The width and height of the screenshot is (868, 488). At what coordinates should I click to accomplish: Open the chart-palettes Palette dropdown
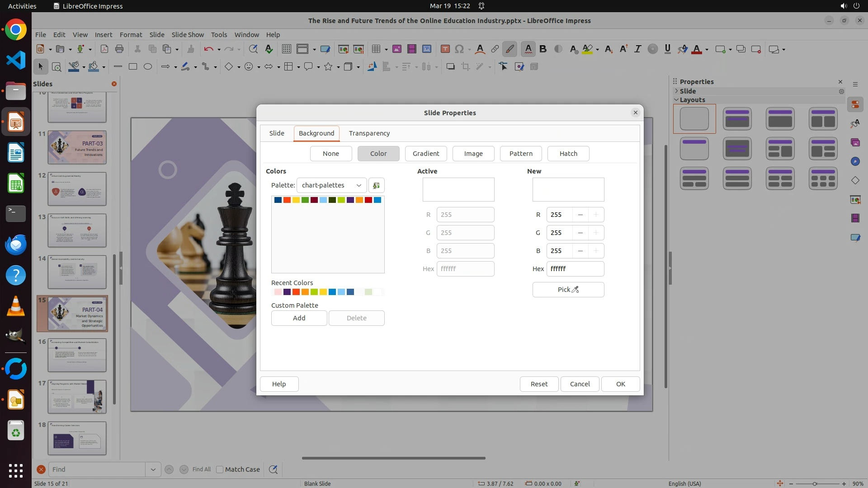tap(331, 185)
